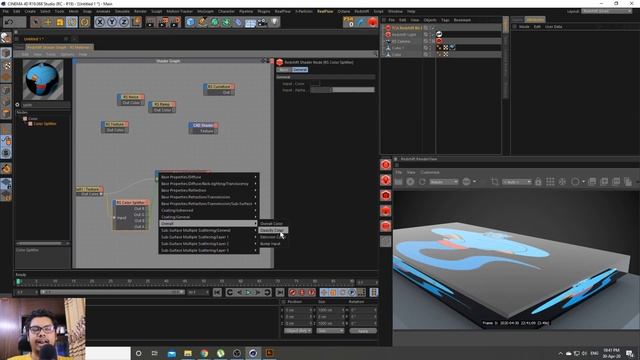This screenshot has width=640, height=360.
Task: Click the red Record Active Objects button
Action: (292, 292)
